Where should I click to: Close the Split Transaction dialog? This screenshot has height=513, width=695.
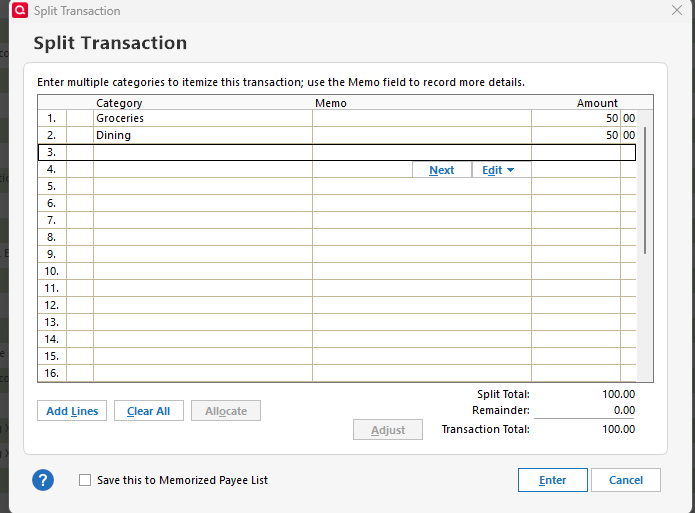pos(676,10)
